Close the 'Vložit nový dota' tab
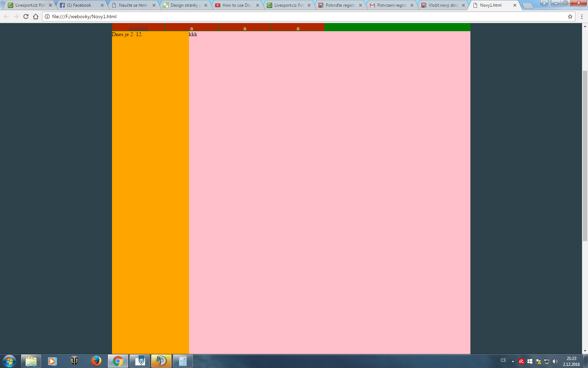The image size is (588, 368). [x=463, y=5]
